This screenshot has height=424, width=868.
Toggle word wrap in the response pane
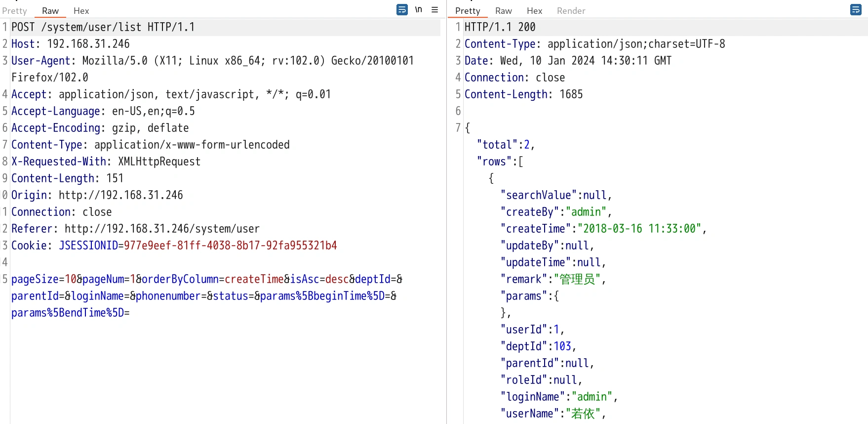pos(855,10)
